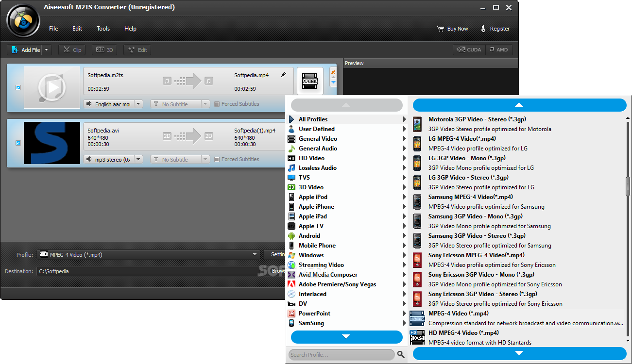Click the Avid Media Composer icon
Image resolution: width=632 pixels, height=364 pixels.
pos(291,275)
